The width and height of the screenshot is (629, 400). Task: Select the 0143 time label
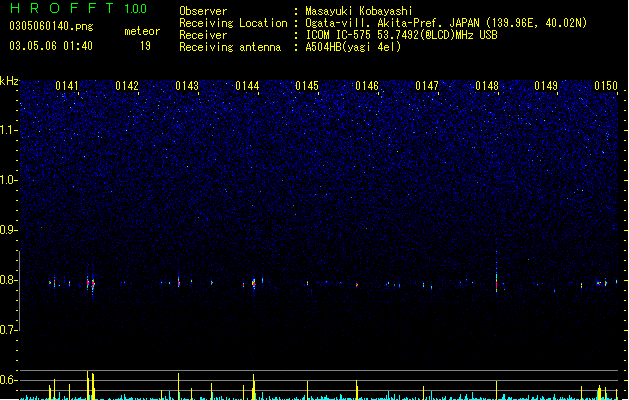187,86
